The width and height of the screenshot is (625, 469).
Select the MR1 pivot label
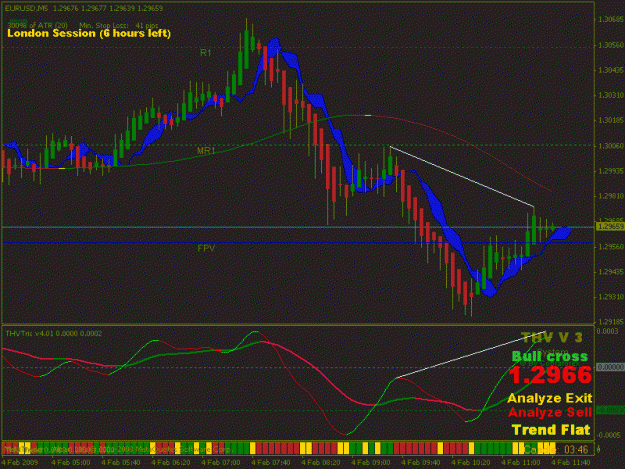click(206, 151)
